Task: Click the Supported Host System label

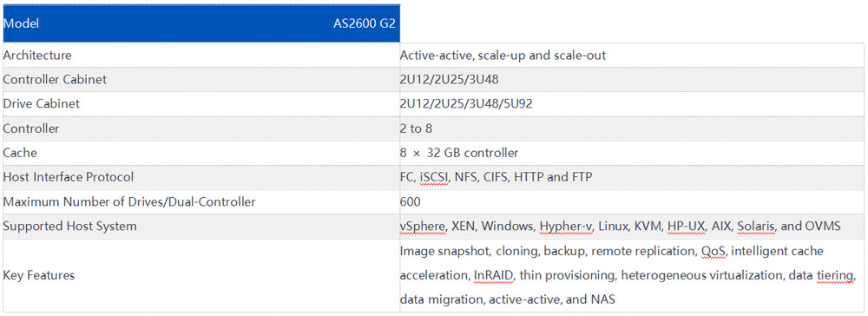Action: pos(69,227)
